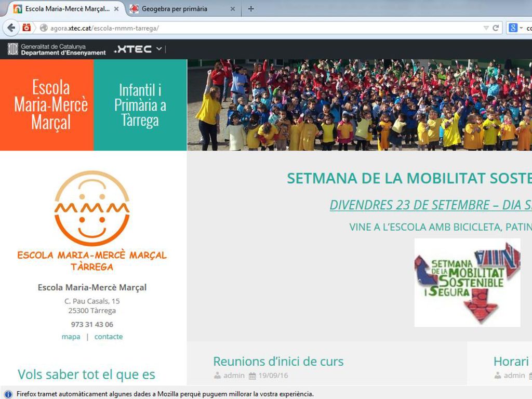Open the XTEC logo link
This screenshot has height=399, width=532.
133,49
